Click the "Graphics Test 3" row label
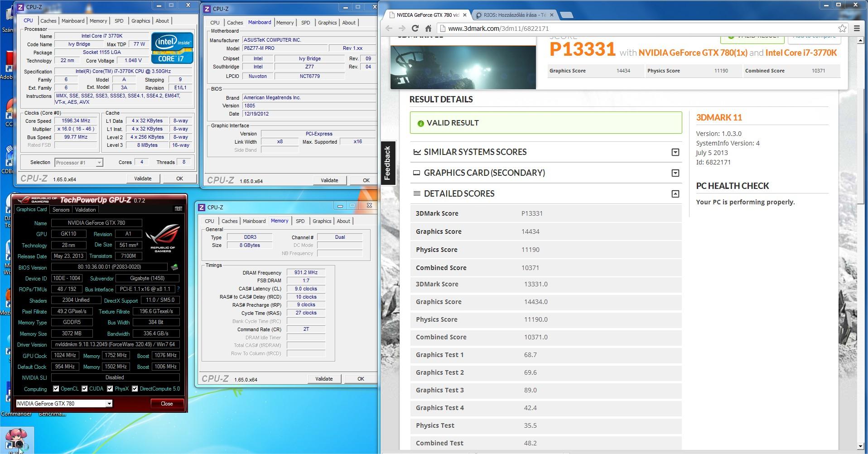Image resolution: width=868 pixels, height=454 pixels. pyautogui.click(x=440, y=390)
